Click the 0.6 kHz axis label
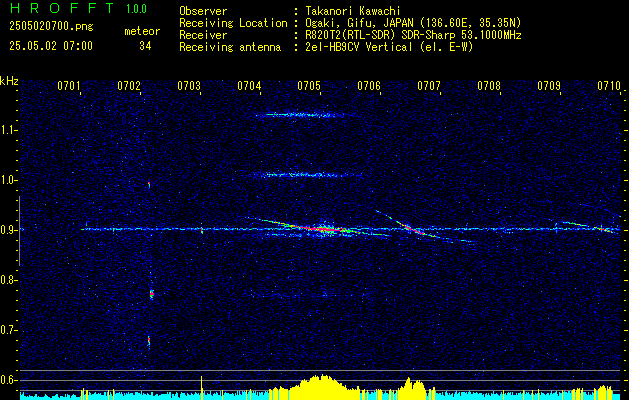Viewport: 629px width, 400px height. (x=6, y=380)
